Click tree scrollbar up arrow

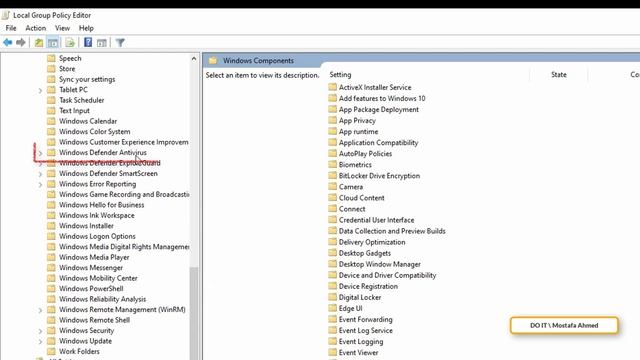tap(194, 59)
